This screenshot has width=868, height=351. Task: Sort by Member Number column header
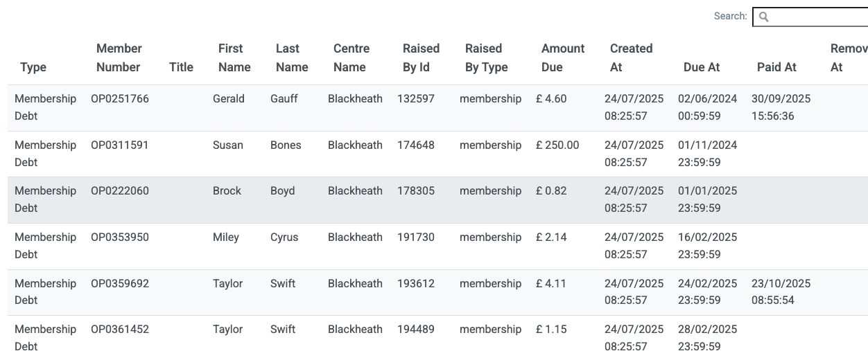coord(119,57)
